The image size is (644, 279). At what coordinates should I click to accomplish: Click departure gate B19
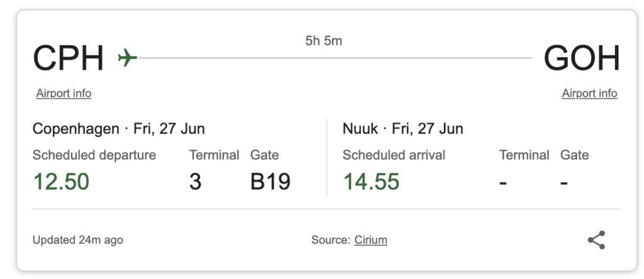click(x=270, y=182)
